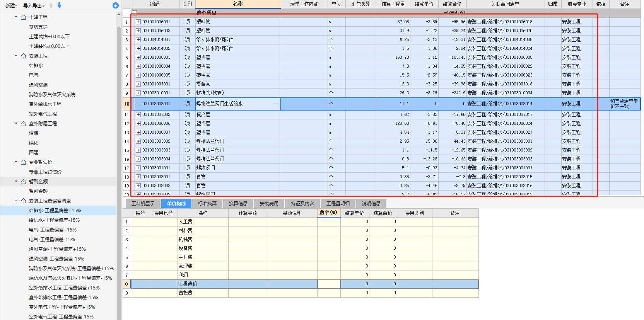Image resolution: width=644 pixels, height=320 pixels.
Task: Switch to the 特征及内容 tab
Action: coord(302,203)
